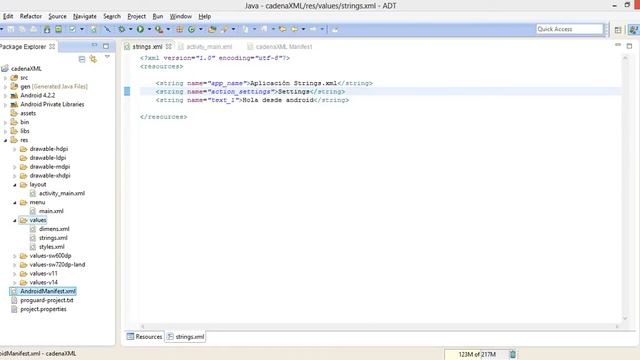The height and width of the screenshot is (360, 640).
Task: Open the Window menu
Action: click(180, 16)
